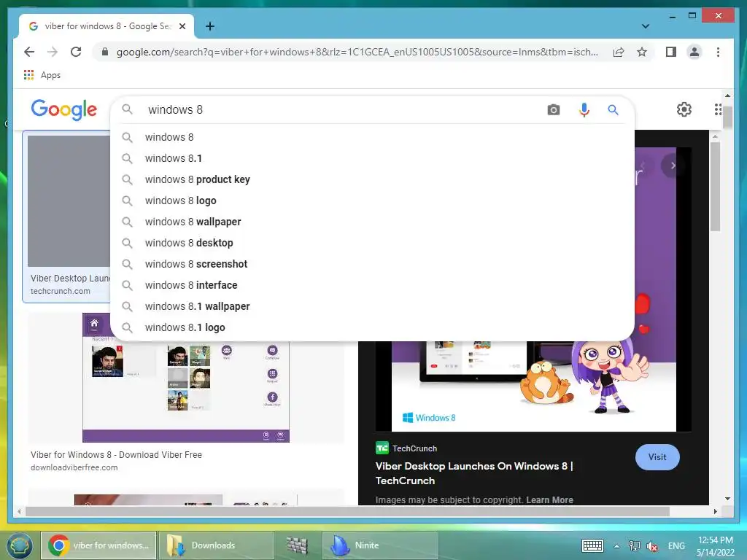
Task: Go back to the previous page
Action: 29,52
